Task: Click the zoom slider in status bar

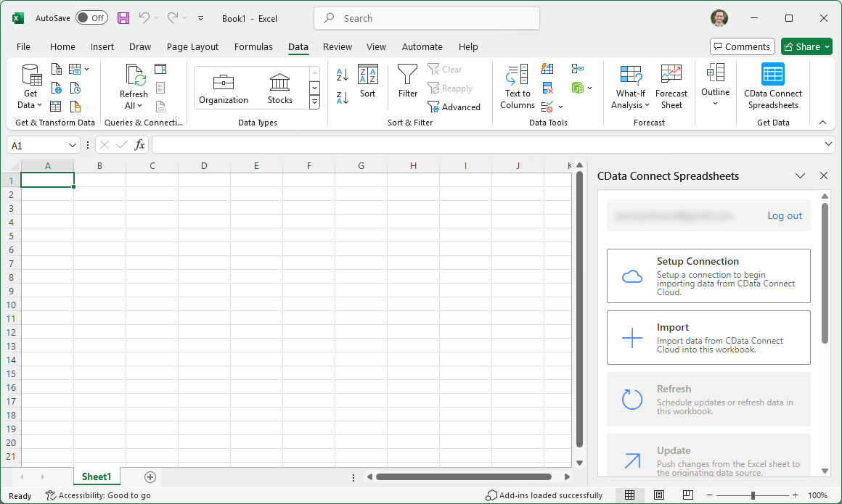Action: pos(753,495)
